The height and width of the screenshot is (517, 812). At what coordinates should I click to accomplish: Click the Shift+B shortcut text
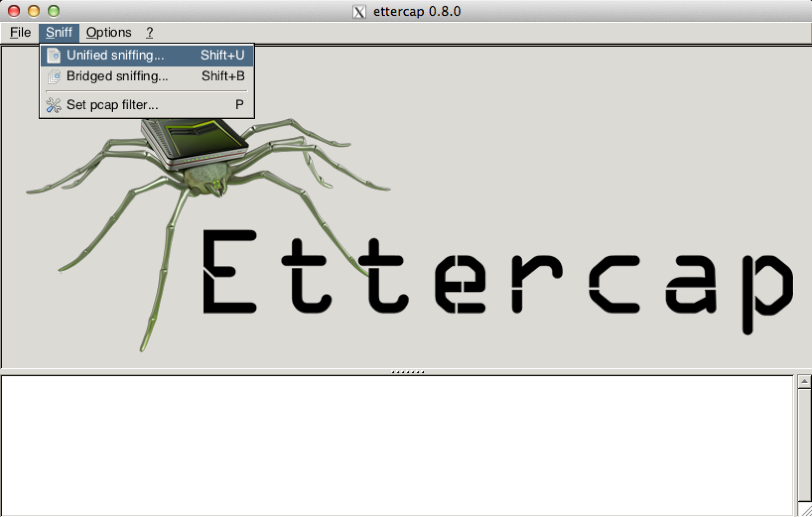pos(223,76)
